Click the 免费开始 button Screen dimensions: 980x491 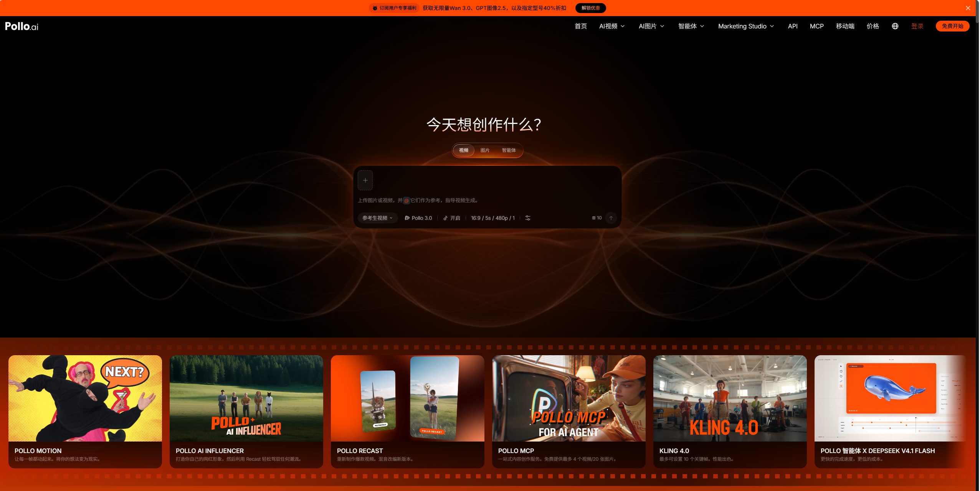click(x=952, y=26)
